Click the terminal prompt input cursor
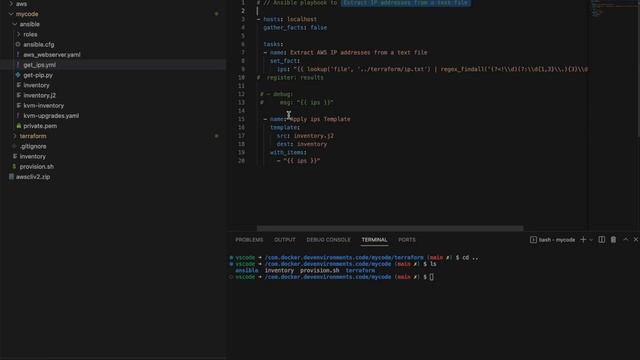This screenshot has width=640, height=360. coord(431,277)
